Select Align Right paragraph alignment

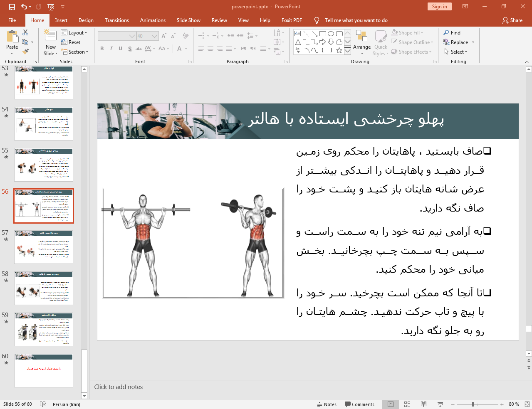pyautogui.click(x=220, y=49)
